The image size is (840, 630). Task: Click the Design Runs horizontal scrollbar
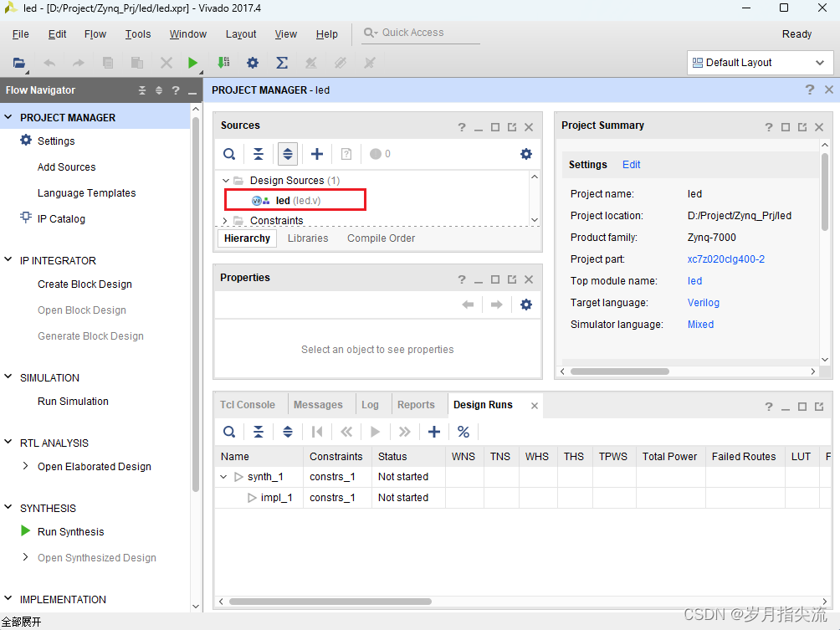(x=330, y=602)
